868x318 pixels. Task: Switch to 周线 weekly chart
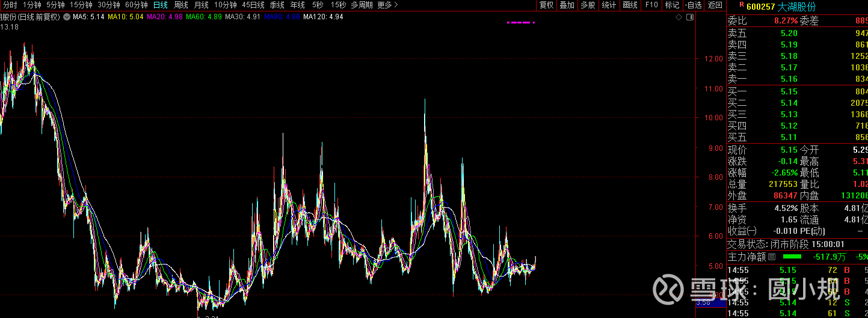coord(181,5)
